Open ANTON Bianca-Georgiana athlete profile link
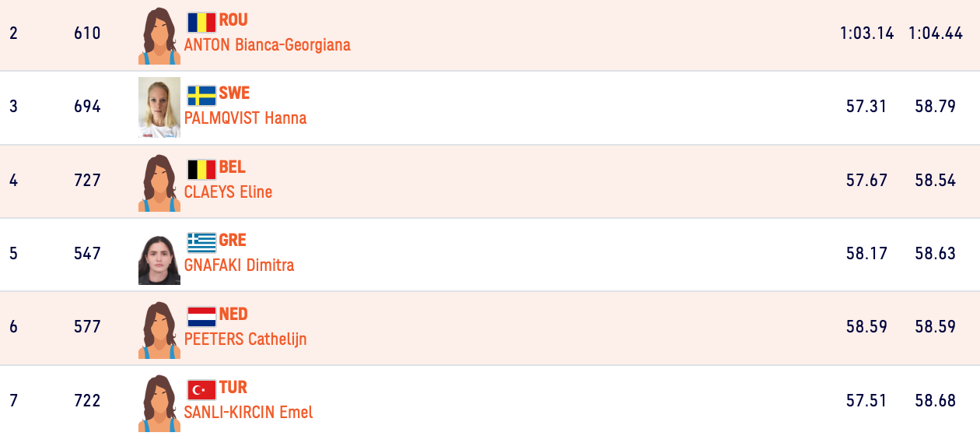The width and height of the screenshot is (980, 436). tap(267, 45)
